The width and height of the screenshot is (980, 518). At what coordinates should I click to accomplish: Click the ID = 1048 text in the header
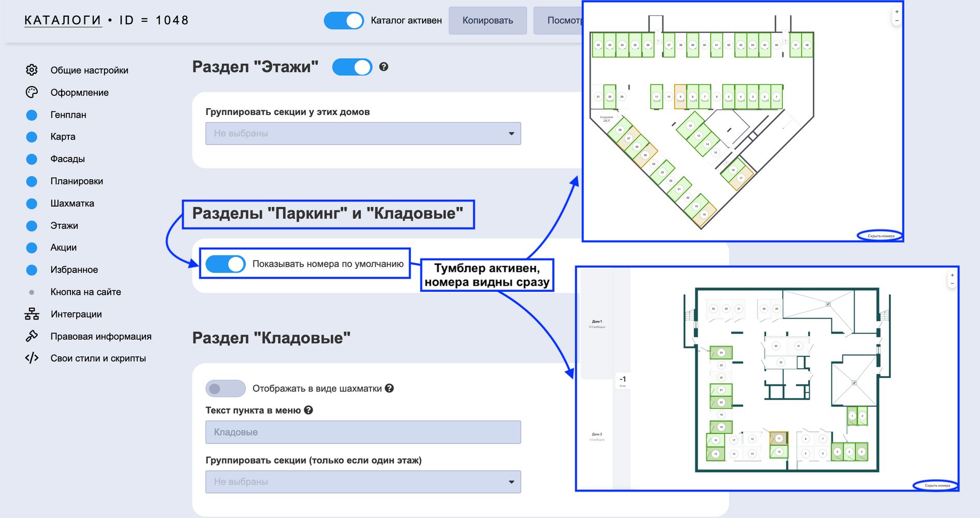click(154, 20)
